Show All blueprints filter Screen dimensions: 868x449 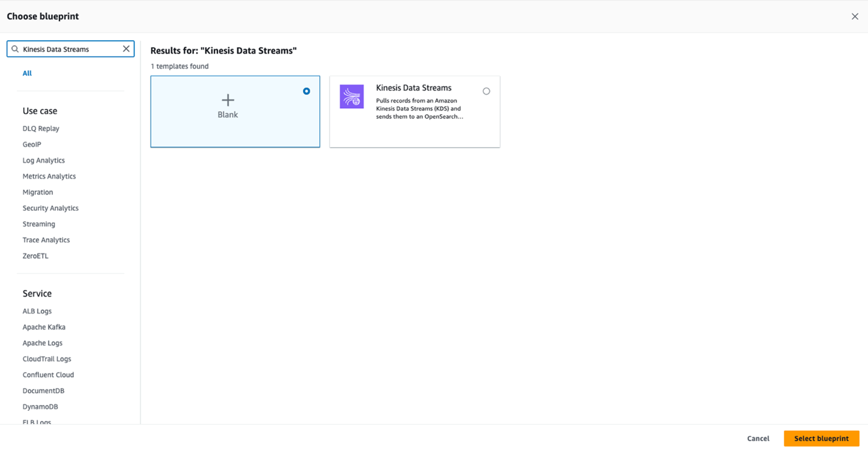pyautogui.click(x=27, y=73)
